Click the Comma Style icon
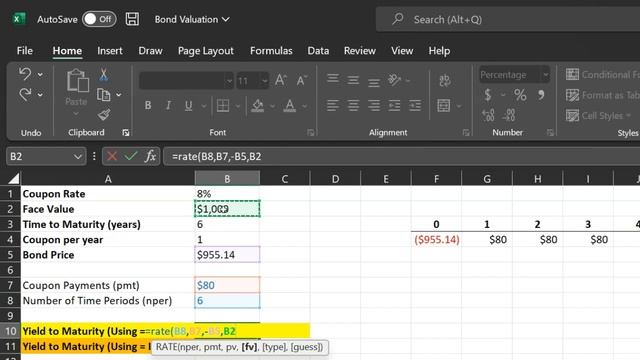This screenshot has width=640, height=360. point(541,95)
